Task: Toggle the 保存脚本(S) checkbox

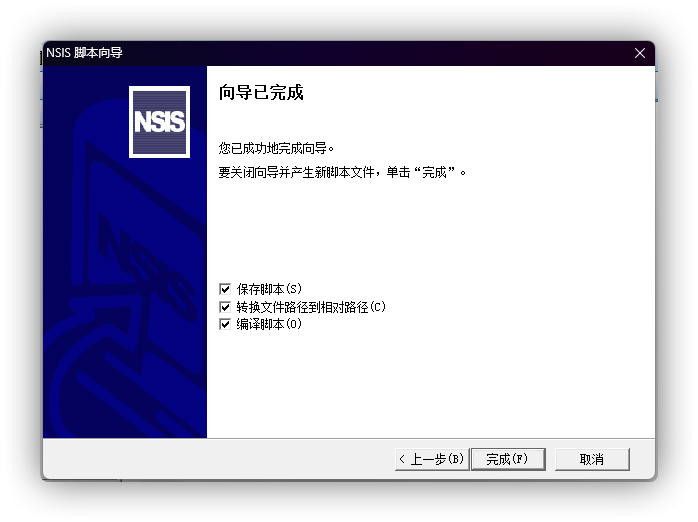Action: click(225, 289)
